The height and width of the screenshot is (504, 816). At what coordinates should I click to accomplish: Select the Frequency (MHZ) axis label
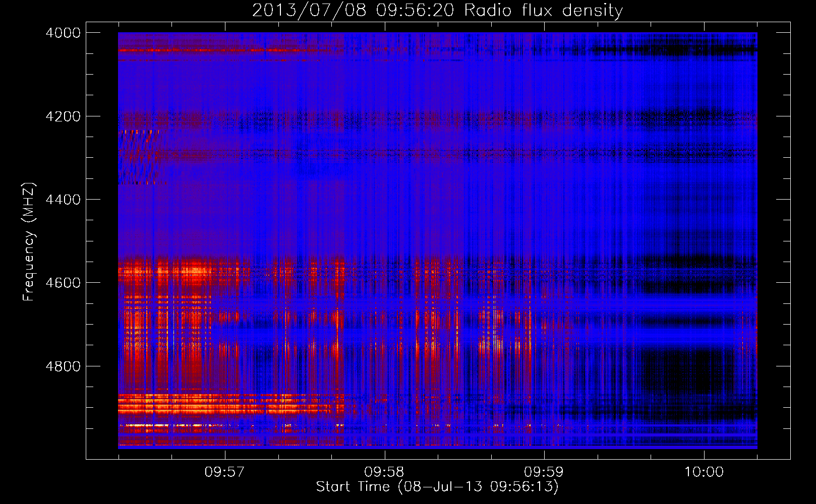coord(29,242)
